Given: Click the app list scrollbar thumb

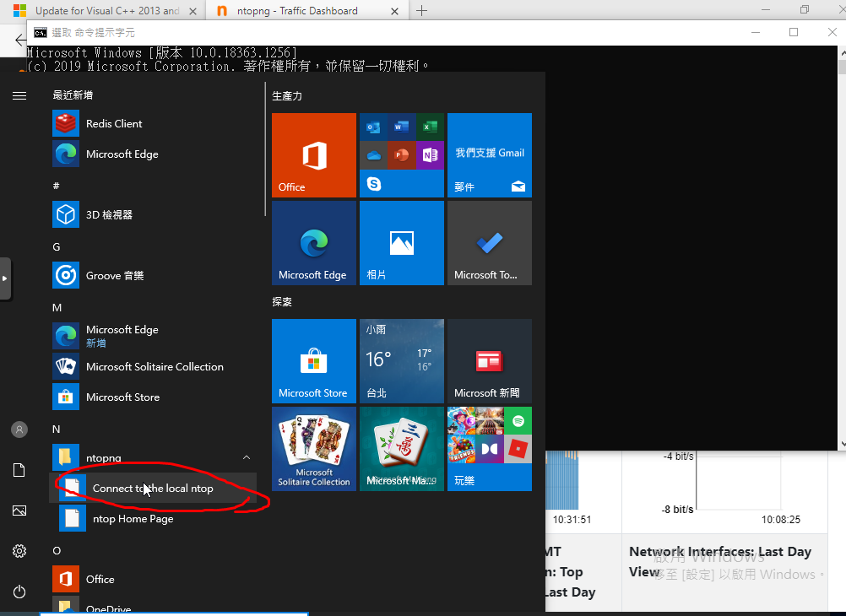Looking at the screenshot, I should (265, 149).
